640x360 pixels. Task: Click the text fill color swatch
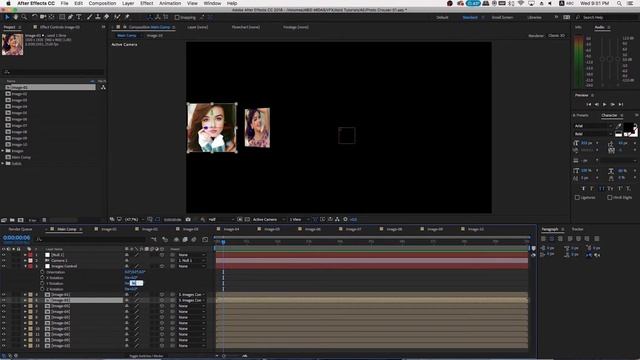point(629,128)
